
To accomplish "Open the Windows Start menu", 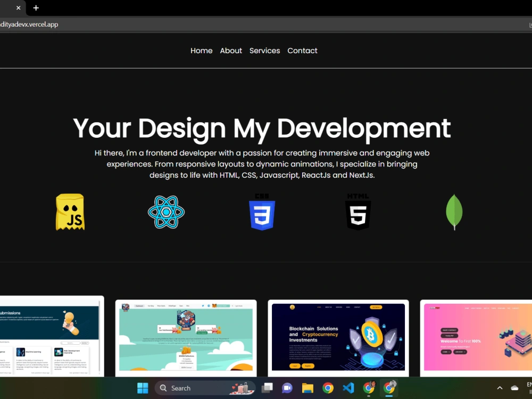I will click(x=143, y=388).
